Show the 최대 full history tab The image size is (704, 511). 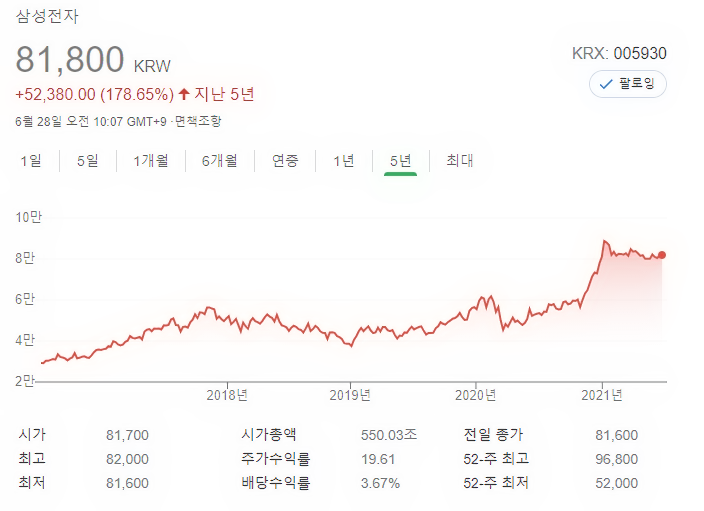coord(460,160)
